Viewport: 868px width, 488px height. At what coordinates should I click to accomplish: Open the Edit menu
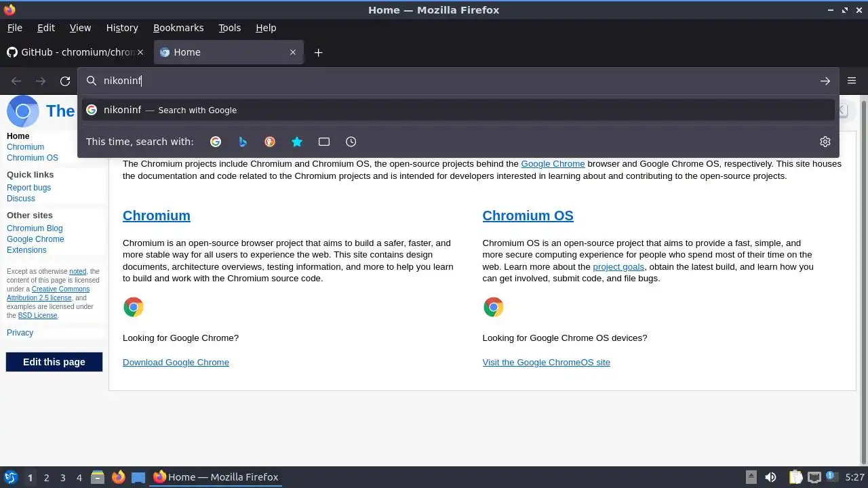46,28
